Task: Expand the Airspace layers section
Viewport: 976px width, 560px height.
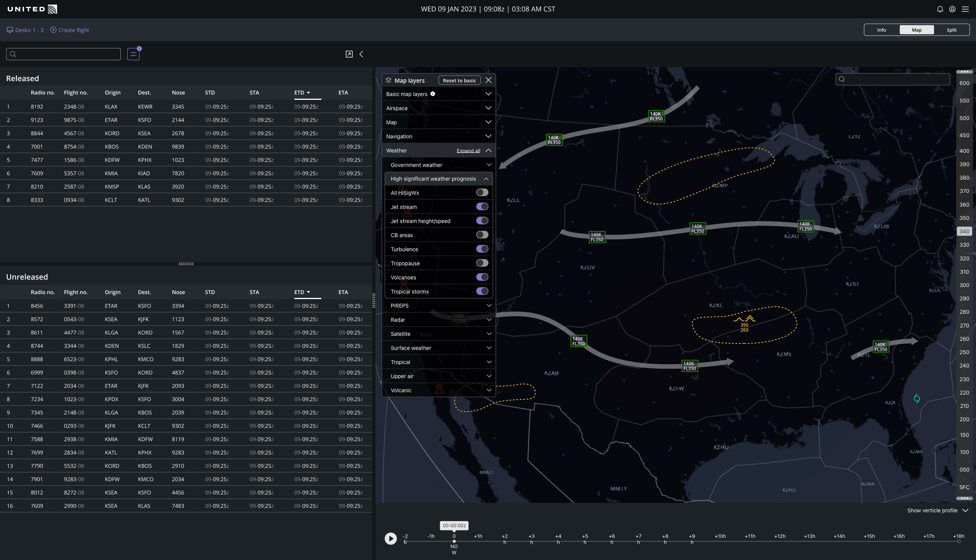Action: [488, 108]
